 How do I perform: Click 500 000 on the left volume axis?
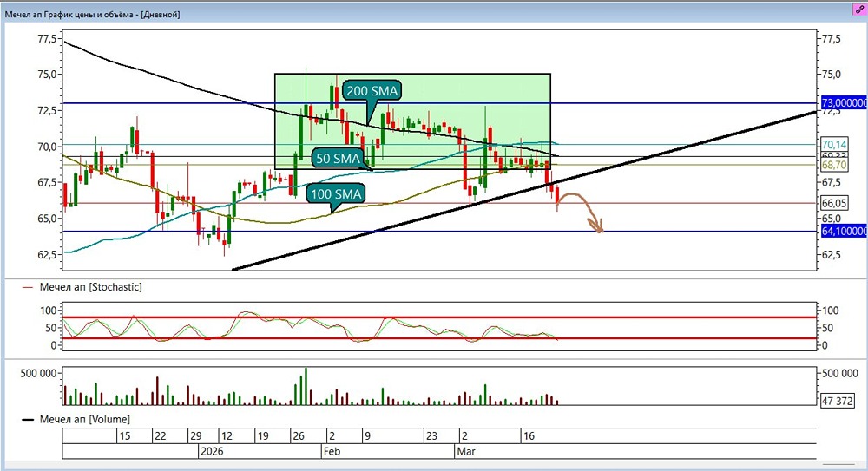pos(38,374)
